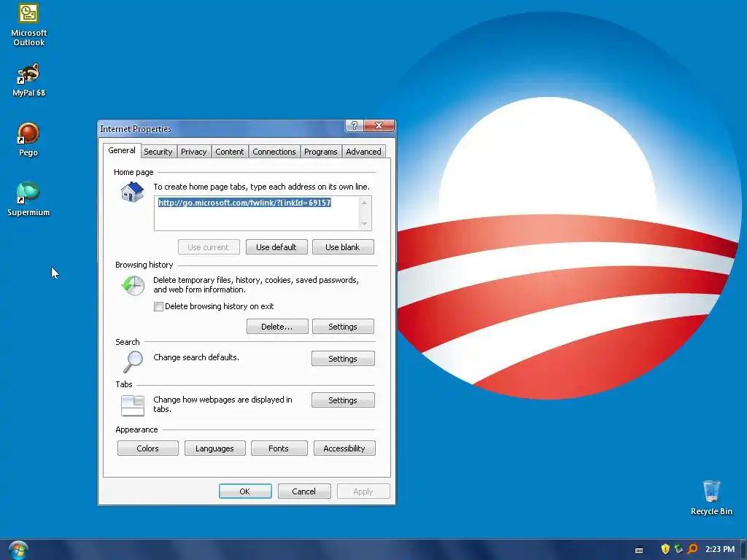The height and width of the screenshot is (560, 747).
Task: Click the Accessibility button
Action: [344, 448]
